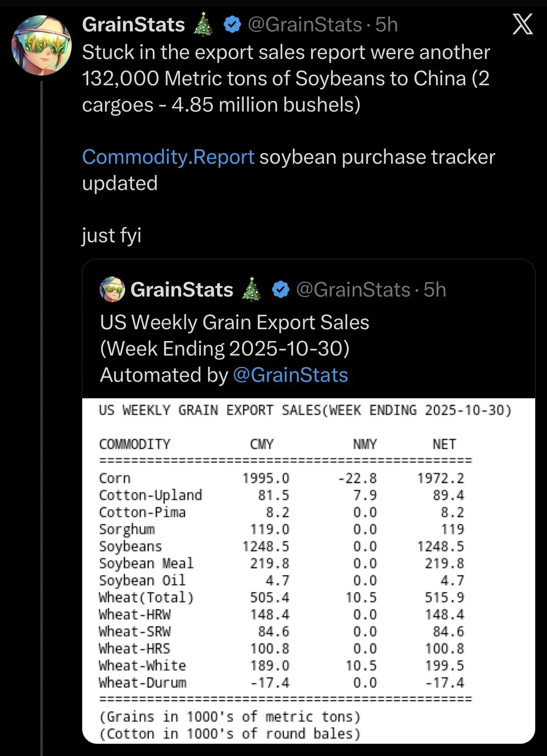Tap the main tweet text about 132,000 metric tons
Screen dimensions: 547x756
(x=286, y=78)
